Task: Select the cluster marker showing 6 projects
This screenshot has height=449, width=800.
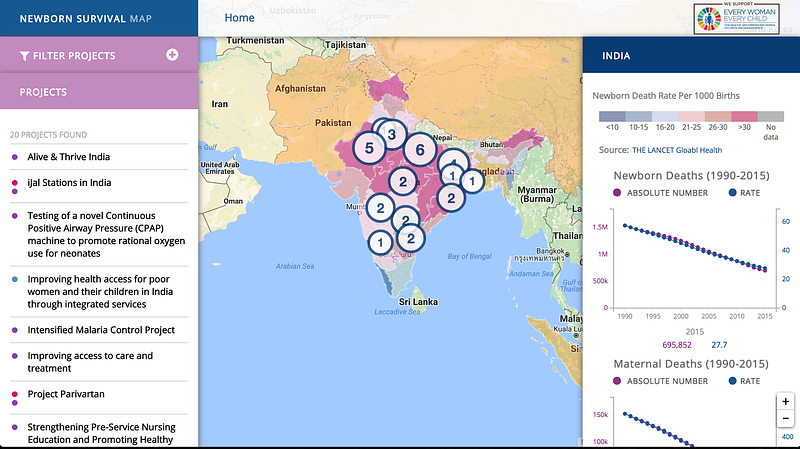Action: click(420, 150)
